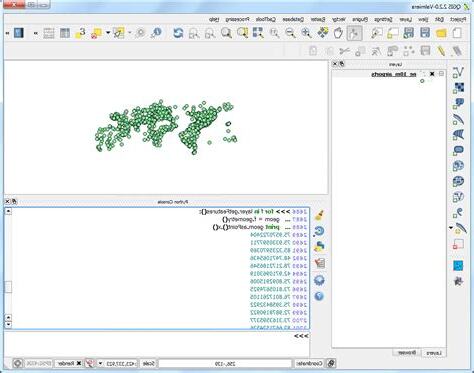Click the Cut Features scissors icon

[344, 51]
